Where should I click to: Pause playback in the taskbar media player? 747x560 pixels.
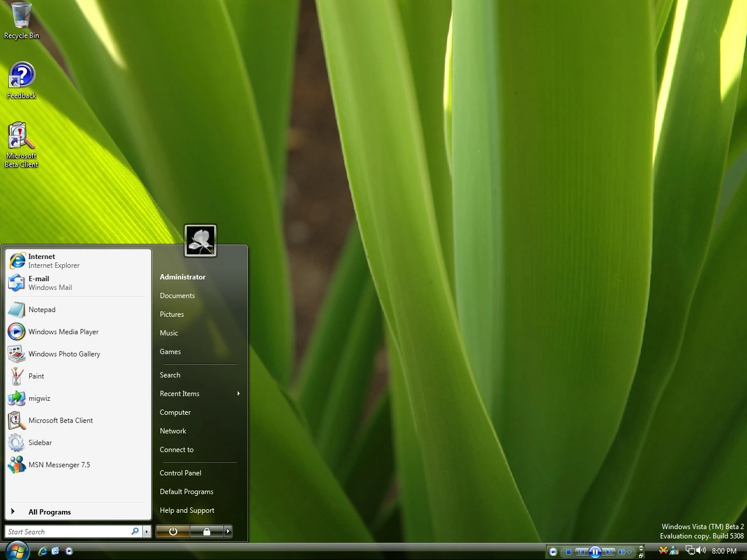tap(595, 552)
